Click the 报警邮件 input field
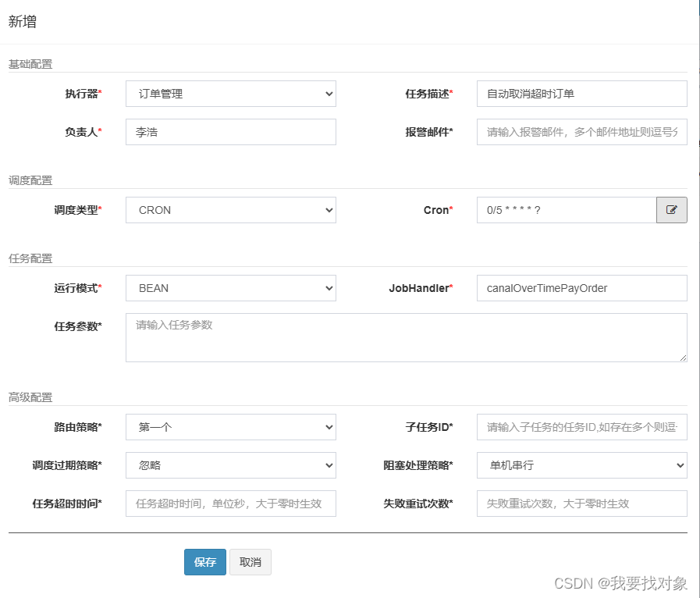This screenshot has height=598, width=700. click(581, 132)
